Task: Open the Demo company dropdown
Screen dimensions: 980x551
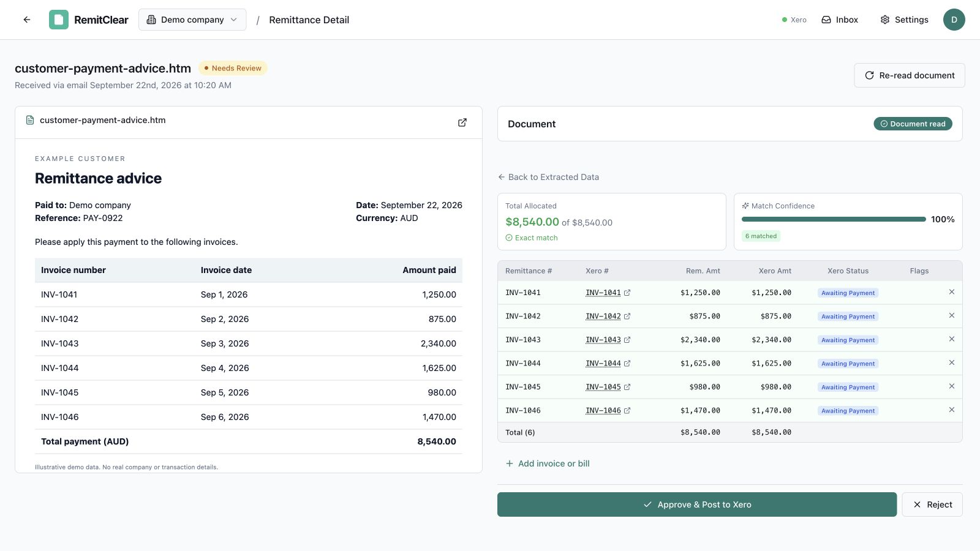Action: [x=192, y=20]
